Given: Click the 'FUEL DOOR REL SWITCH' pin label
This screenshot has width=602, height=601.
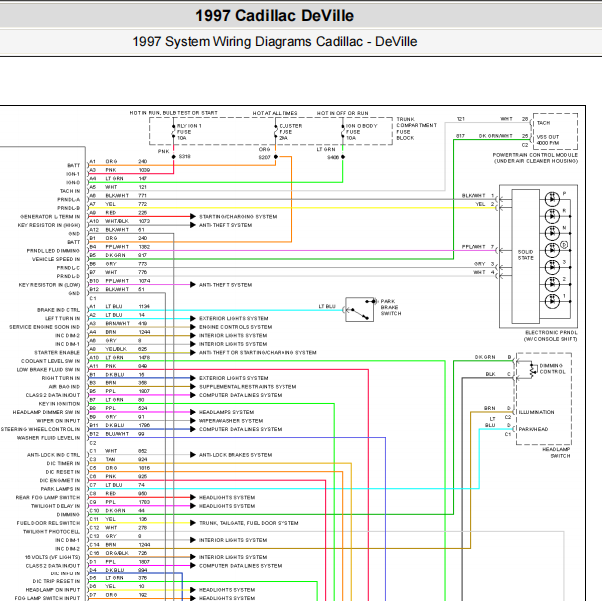Looking at the screenshot, I should tap(48, 523).
